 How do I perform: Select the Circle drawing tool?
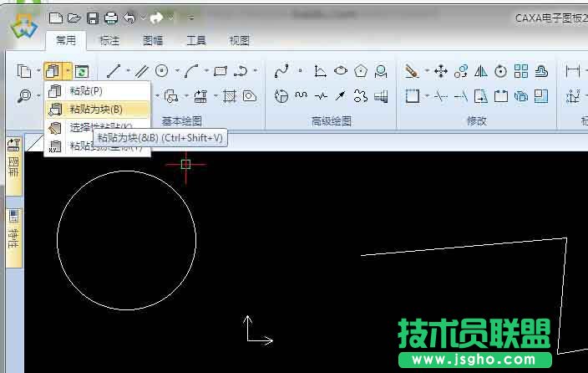point(162,70)
